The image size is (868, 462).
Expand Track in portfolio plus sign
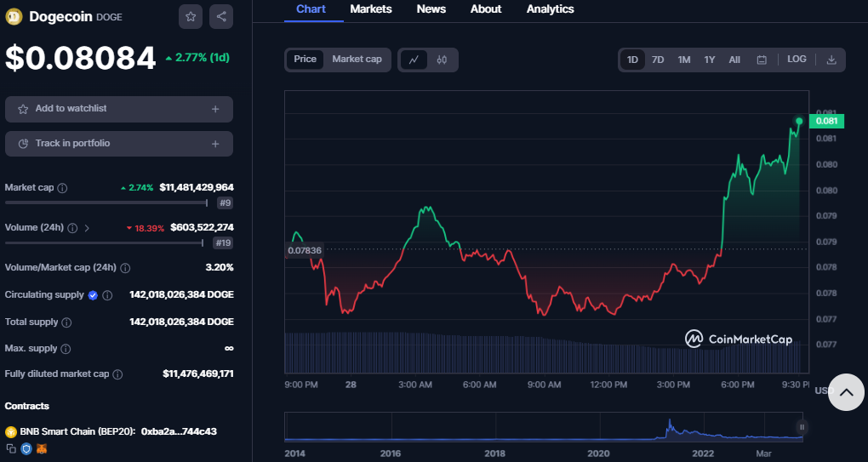[215, 144]
